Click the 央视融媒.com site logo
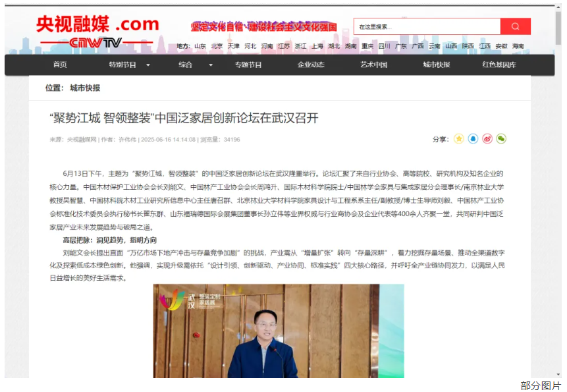Screen dimensions: 567x392 (97, 32)
